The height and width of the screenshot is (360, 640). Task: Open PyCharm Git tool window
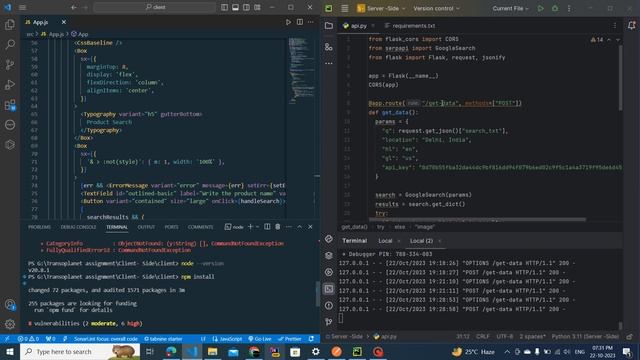329,322
